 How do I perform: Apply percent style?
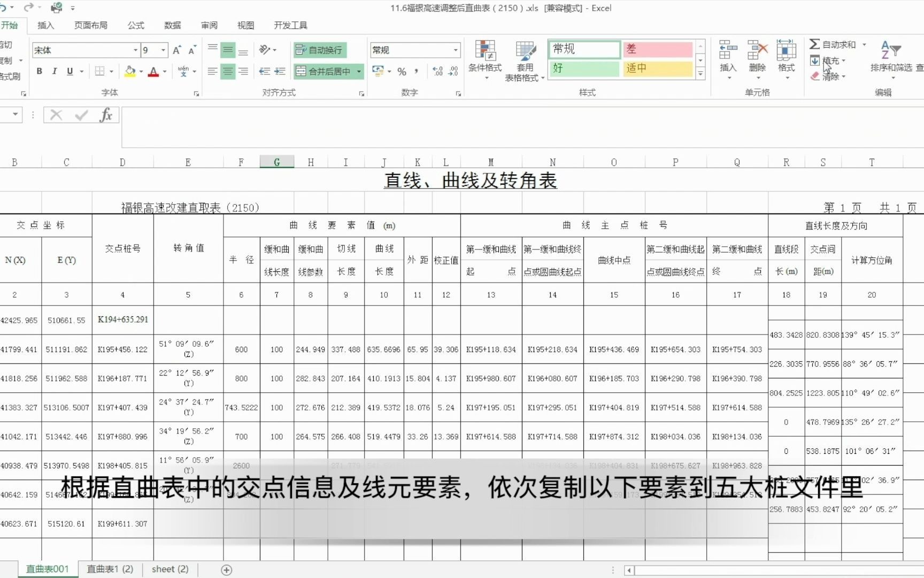[402, 71]
